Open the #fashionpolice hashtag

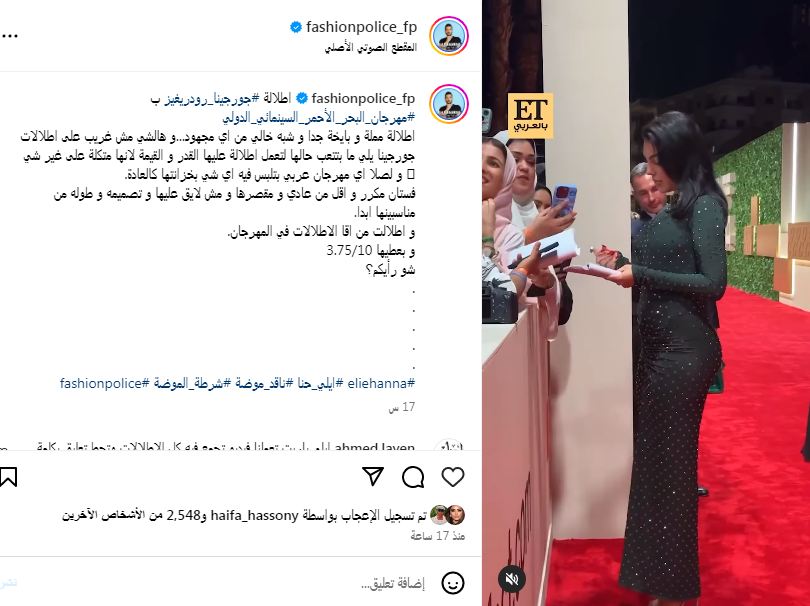105,383
